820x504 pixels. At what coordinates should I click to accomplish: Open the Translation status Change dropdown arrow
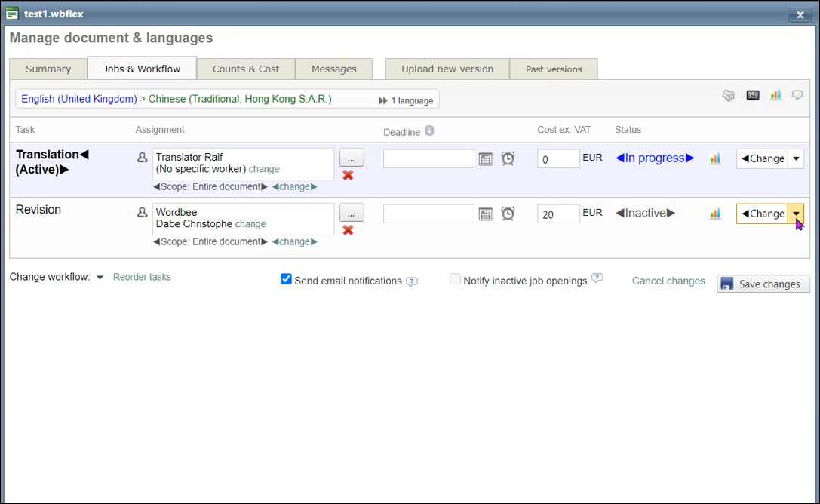click(796, 159)
